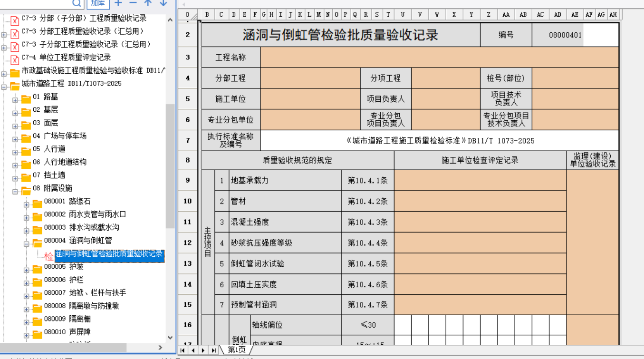Expand 市政基础设施工程质量检验与验收标准 node
The width and height of the screenshot is (644, 359).
pyautogui.click(x=4, y=74)
